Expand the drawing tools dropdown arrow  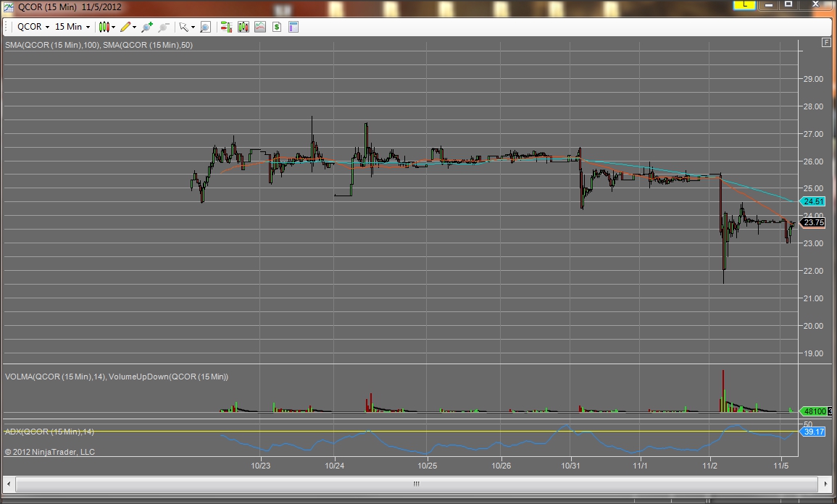point(134,28)
